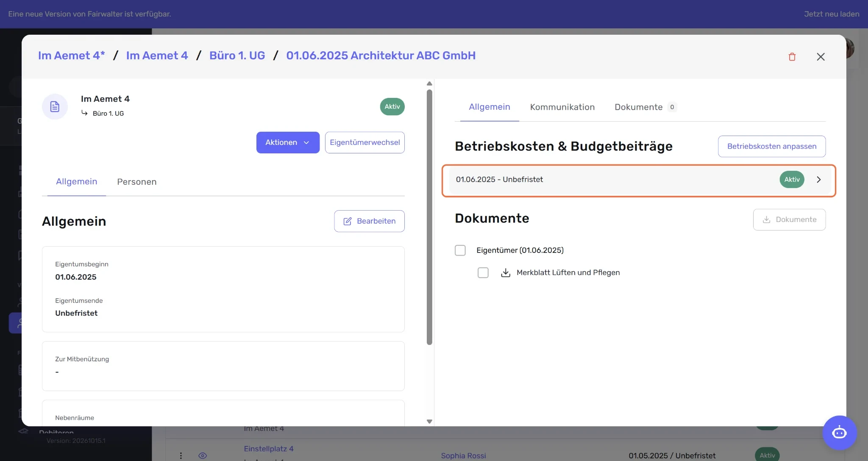Click the scrollbar down arrow in left panel
This screenshot has height=461, width=868.
[x=429, y=422]
